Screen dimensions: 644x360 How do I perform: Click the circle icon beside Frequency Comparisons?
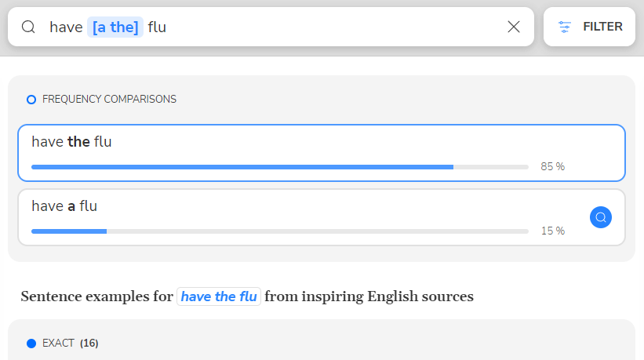31,100
